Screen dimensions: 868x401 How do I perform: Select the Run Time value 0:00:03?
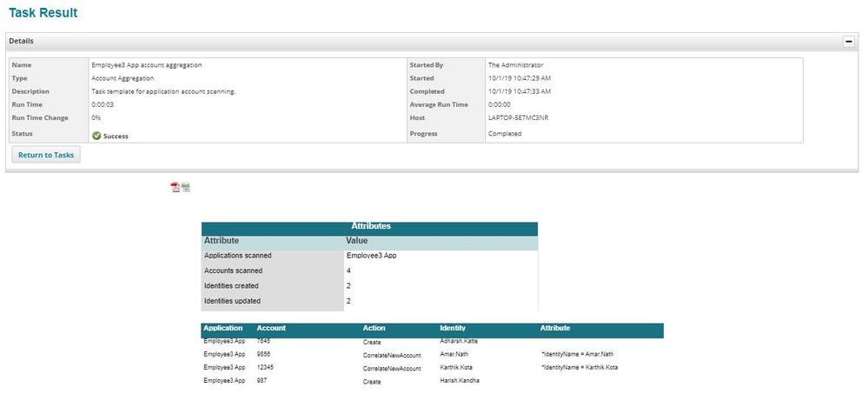[103, 104]
